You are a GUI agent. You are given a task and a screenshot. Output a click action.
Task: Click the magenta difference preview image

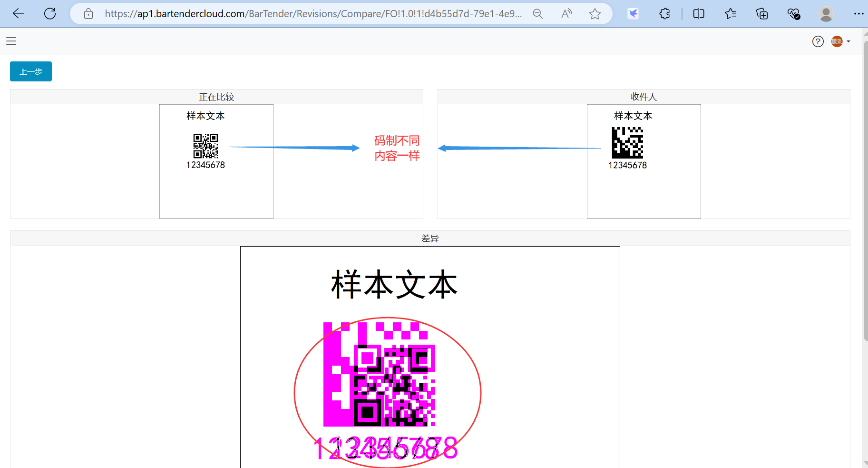(430, 357)
